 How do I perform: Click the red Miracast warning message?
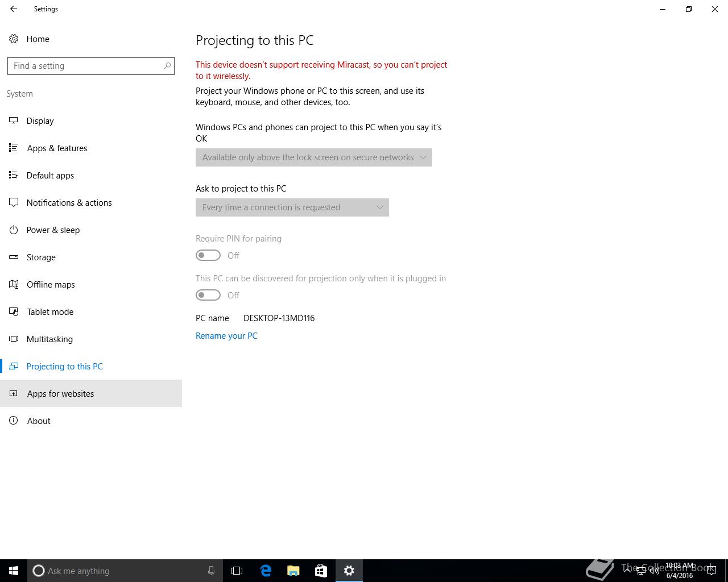321,70
